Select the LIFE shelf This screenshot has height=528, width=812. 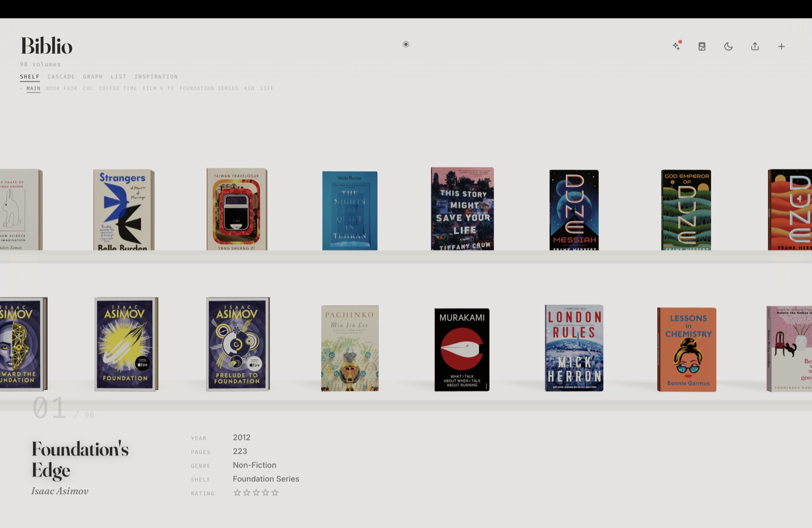tap(267, 88)
